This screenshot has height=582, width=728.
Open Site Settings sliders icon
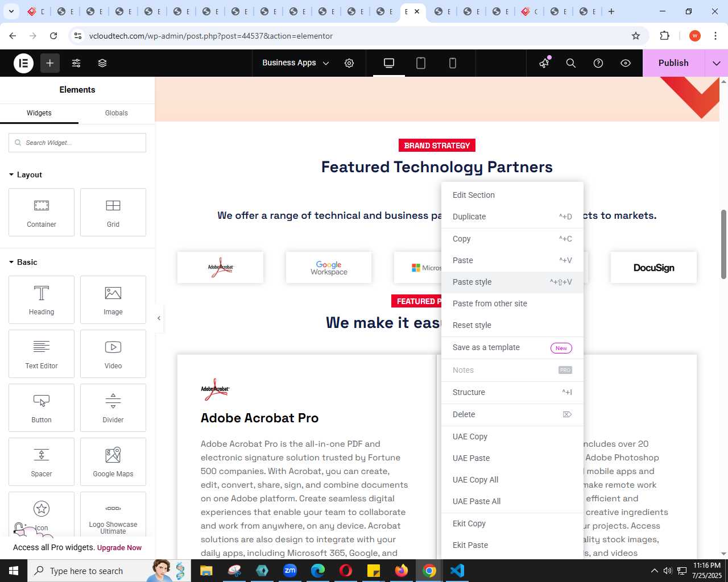(76, 63)
